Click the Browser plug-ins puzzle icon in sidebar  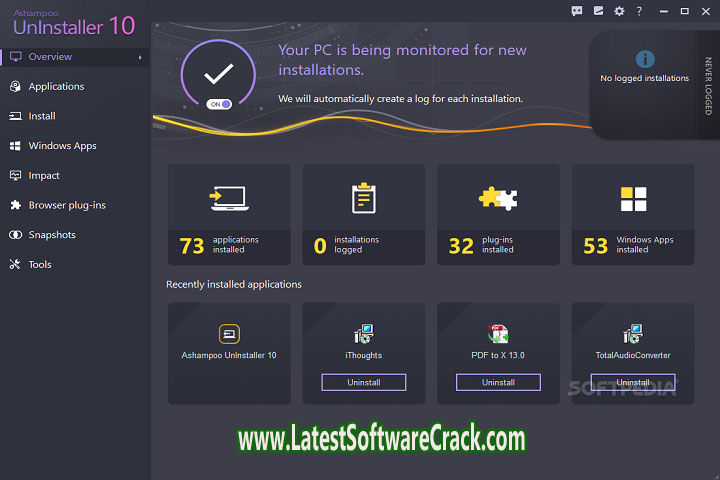pos(15,205)
